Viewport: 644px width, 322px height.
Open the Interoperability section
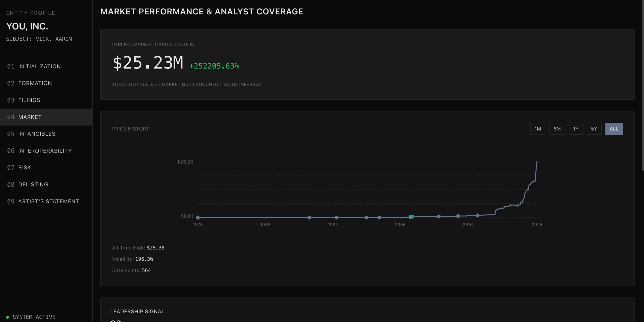coord(45,151)
